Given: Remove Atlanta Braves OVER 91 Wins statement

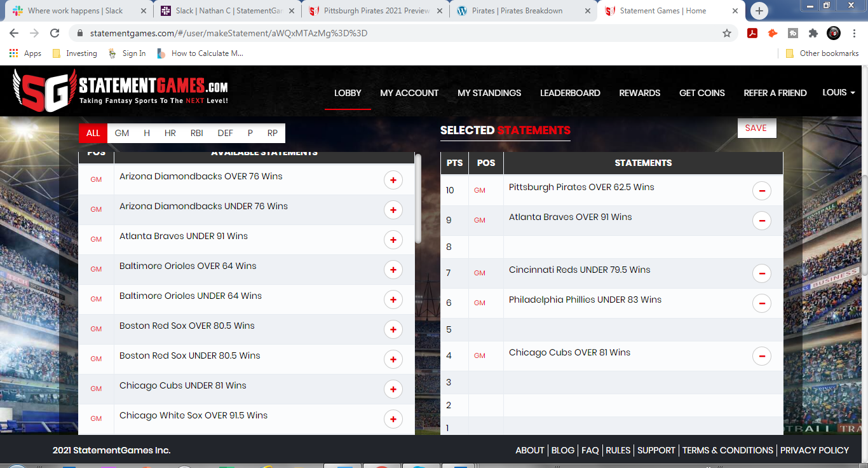Looking at the screenshot, I should [x=762, y=221].
